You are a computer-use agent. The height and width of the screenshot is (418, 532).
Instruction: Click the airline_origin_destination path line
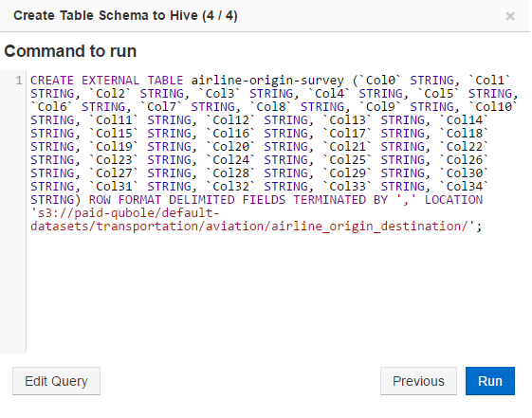[x=256, y=227]
